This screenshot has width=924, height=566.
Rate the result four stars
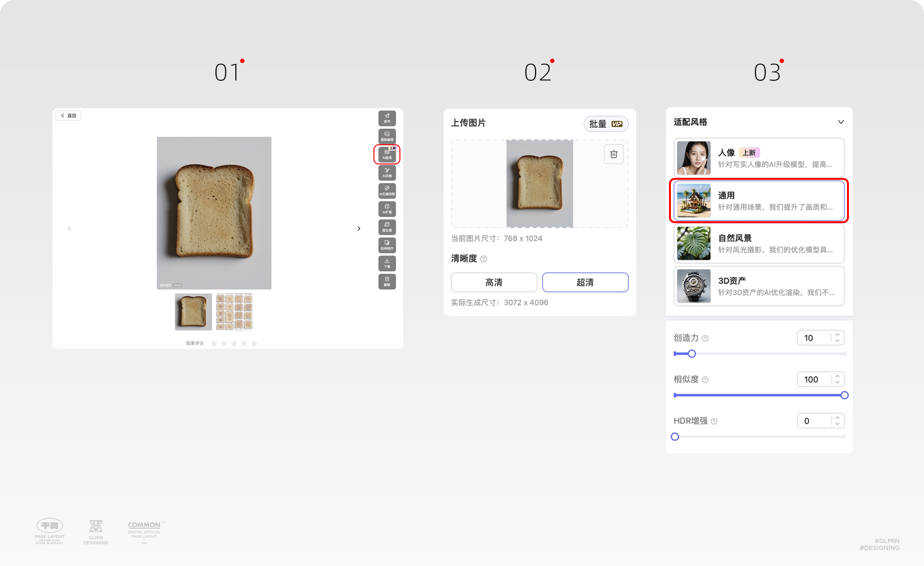[244, 343]
